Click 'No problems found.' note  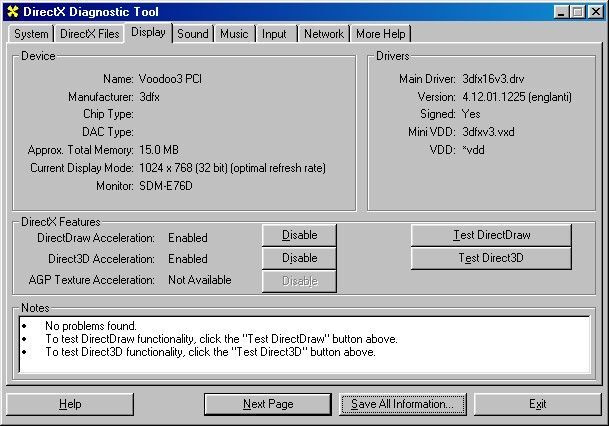pos(91,326)
